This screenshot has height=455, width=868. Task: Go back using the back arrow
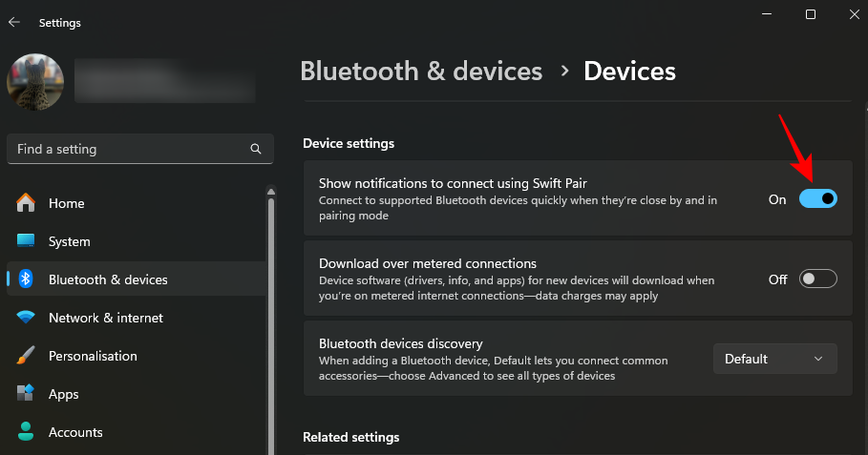click(14, 22)
